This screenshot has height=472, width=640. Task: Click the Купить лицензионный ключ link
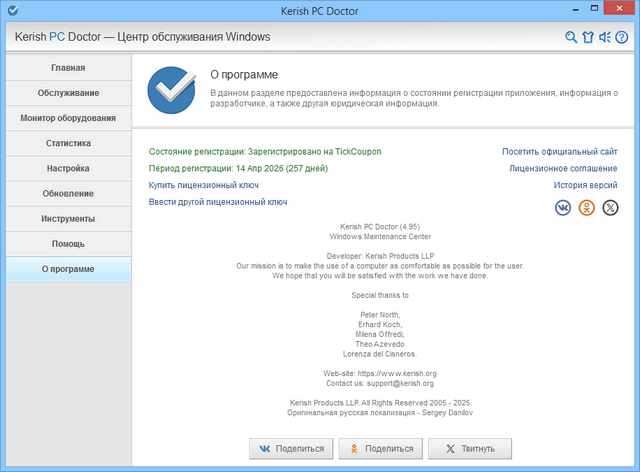pyautogui.click(x=204, y=185)
